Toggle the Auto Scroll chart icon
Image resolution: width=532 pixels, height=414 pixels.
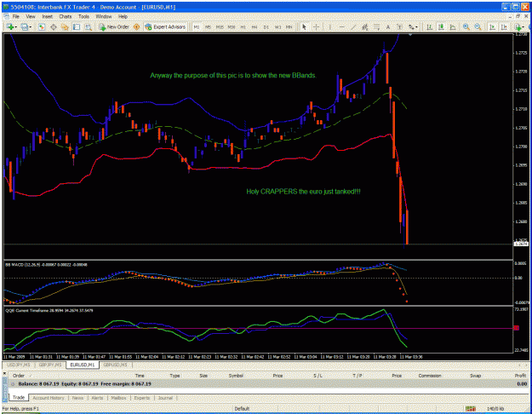click(x=492, y=26)
